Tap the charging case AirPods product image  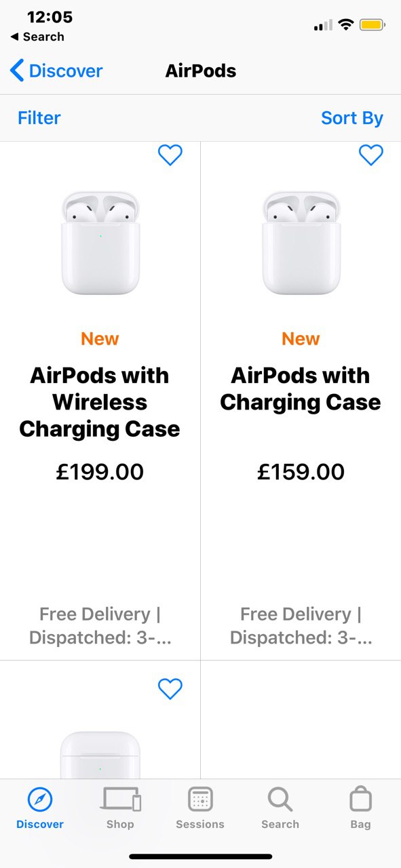[301, 243]
